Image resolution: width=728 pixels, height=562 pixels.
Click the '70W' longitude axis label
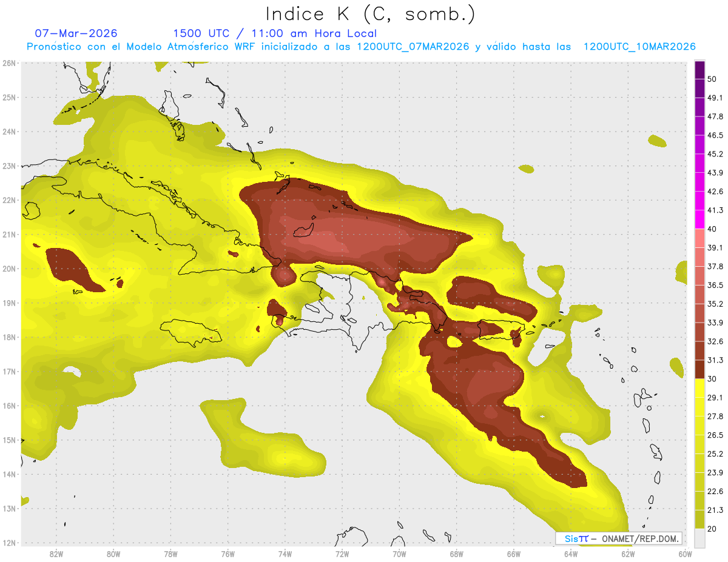pyautogui.click(x=399, y=554)
